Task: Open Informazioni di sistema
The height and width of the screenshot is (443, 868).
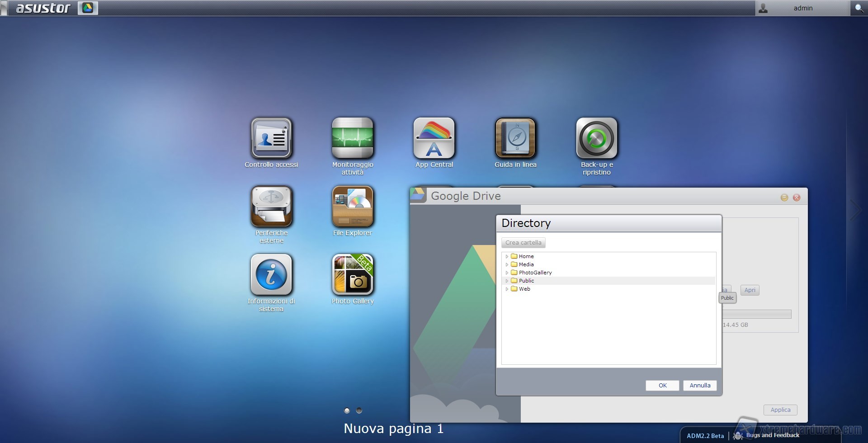Action: coord(271,275)
